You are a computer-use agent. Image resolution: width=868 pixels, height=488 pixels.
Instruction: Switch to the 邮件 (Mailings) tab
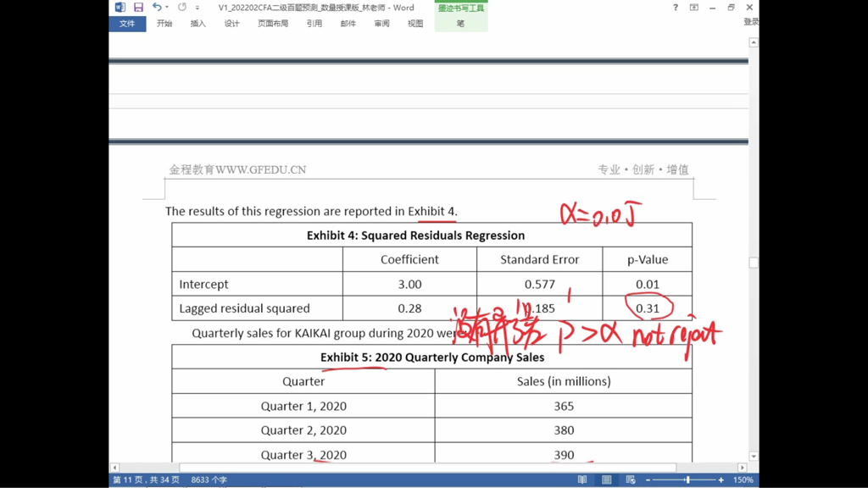[x=348, y=23]
